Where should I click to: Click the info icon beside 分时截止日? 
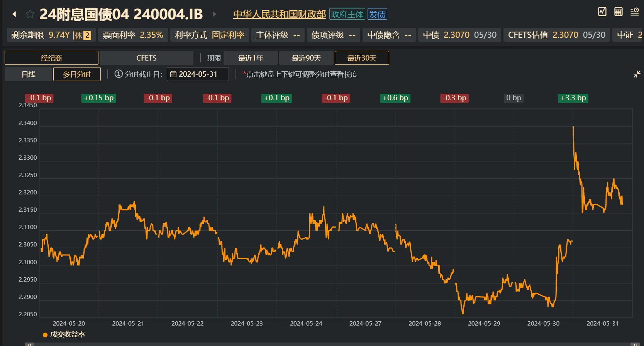pyautogui.click(x=119, y=74)
